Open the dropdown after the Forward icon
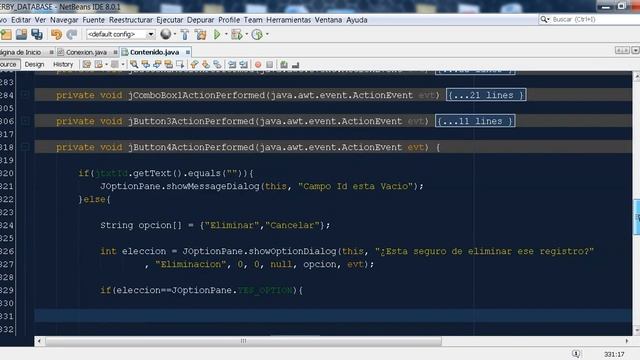Viewport: 640px width, 360px height. pos(122,64)
